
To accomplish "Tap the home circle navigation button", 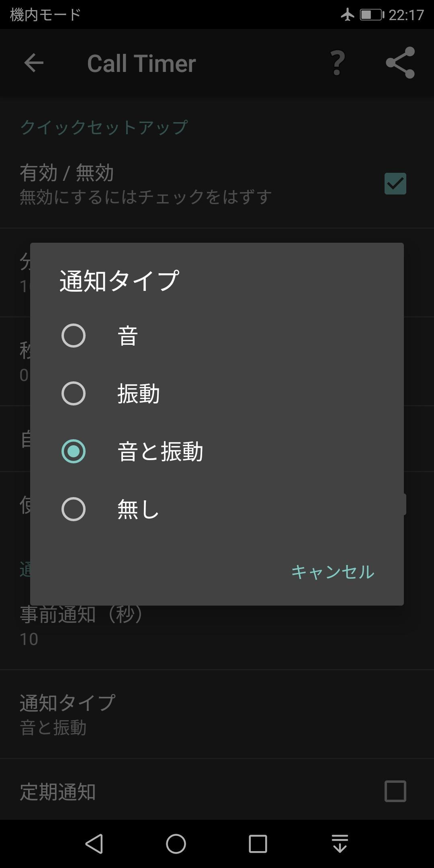I will 176,843.
